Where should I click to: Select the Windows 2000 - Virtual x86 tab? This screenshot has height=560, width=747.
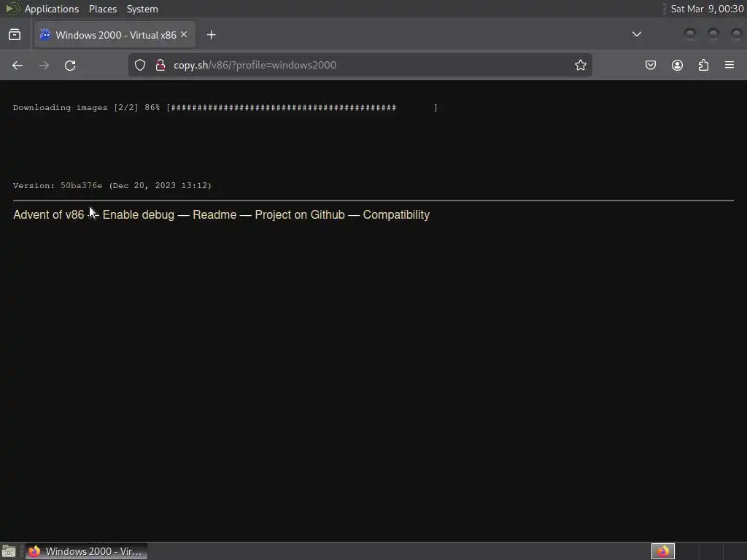pyautogui.click(x=115, y=35)
